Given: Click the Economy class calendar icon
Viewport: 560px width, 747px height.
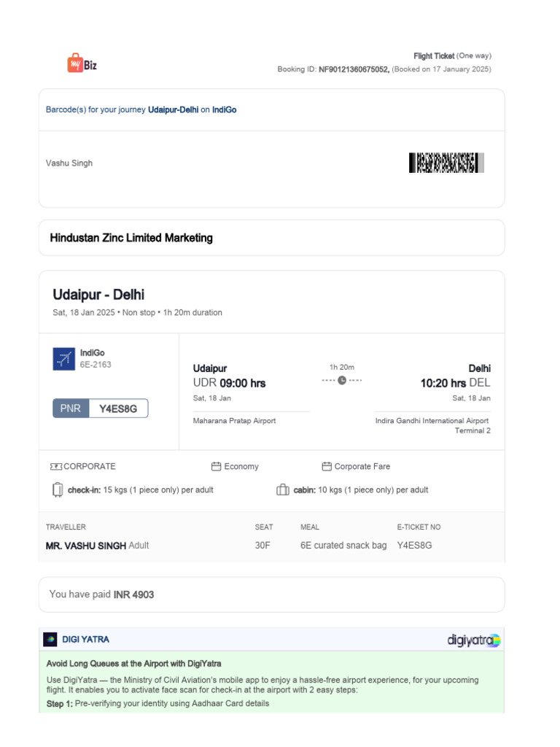Looking at the screenshot, I should [216, 467].
